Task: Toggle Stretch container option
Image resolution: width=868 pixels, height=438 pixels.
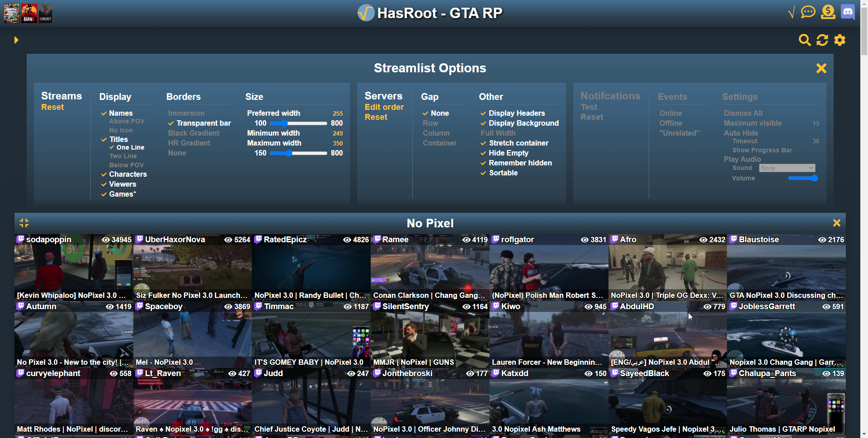Action: pos(514,143)
